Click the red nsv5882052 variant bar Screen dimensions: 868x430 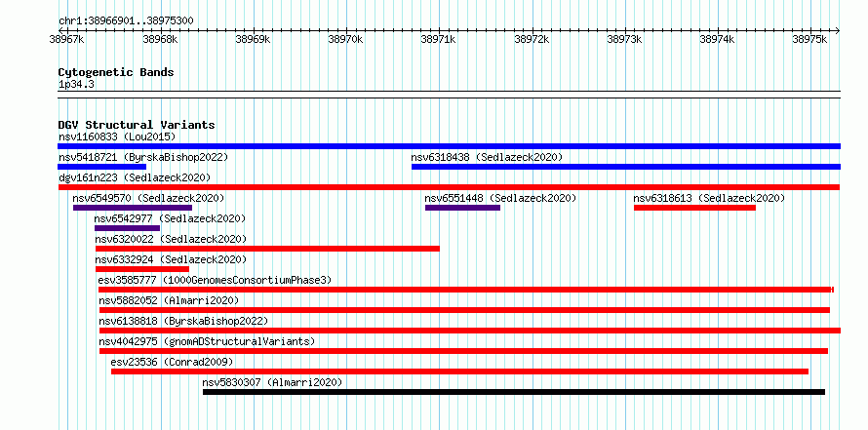click(464, 310)
